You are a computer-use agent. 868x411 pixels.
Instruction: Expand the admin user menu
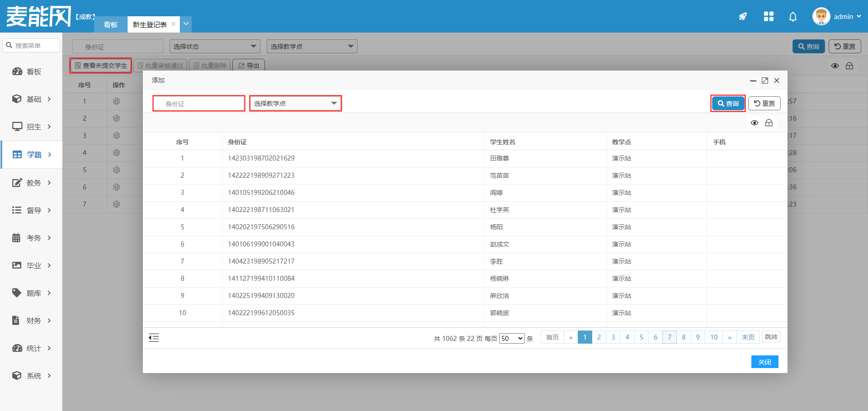pyautogui.click(x=837, y=17)
